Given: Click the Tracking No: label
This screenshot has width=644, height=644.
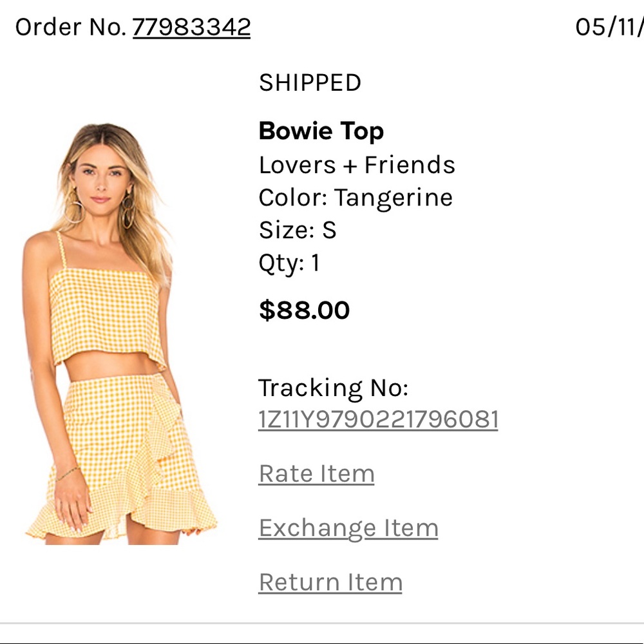Looking at the screenshot, I should tap(333, 388).
